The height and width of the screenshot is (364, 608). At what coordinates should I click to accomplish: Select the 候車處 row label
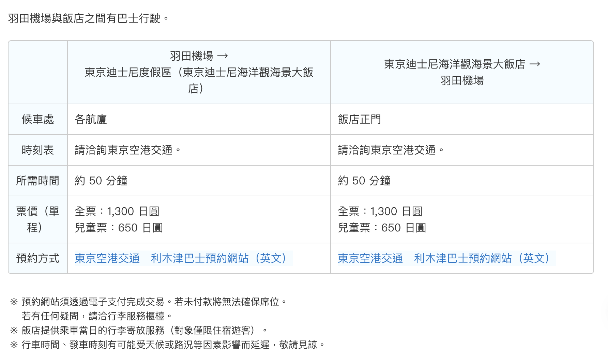click(38, 119)
